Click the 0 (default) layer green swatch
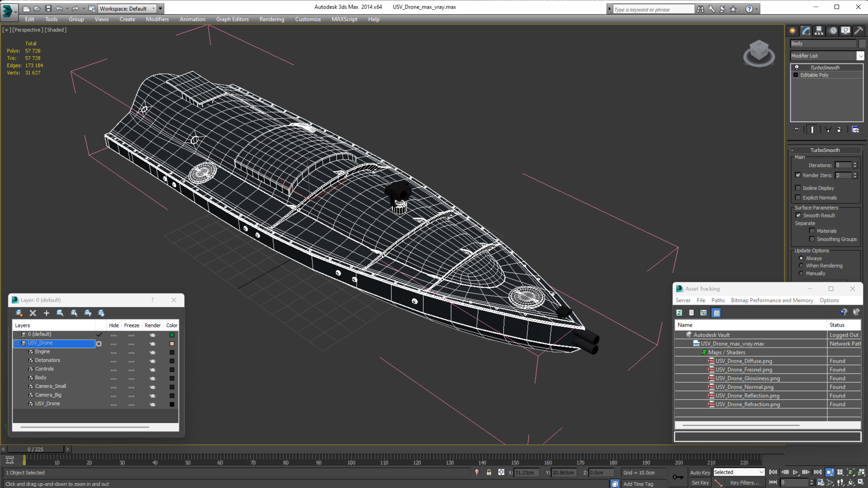 [x=172, y=335]
